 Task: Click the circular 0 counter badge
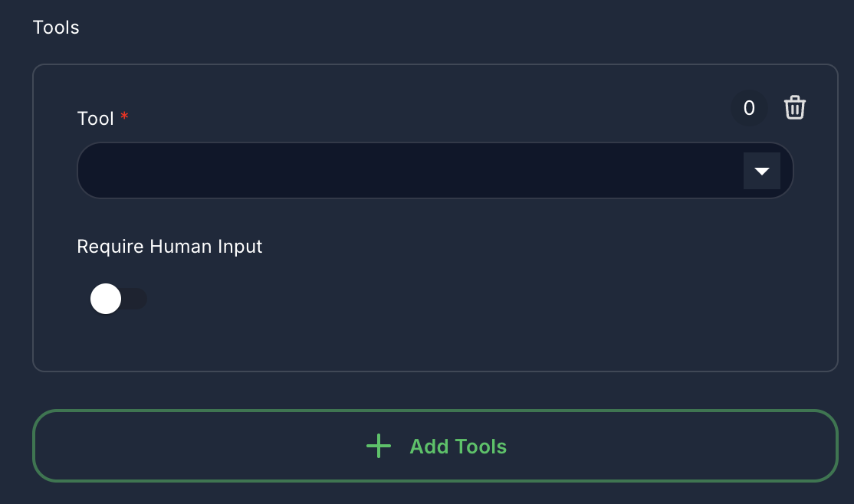click(x=749, y=108)
